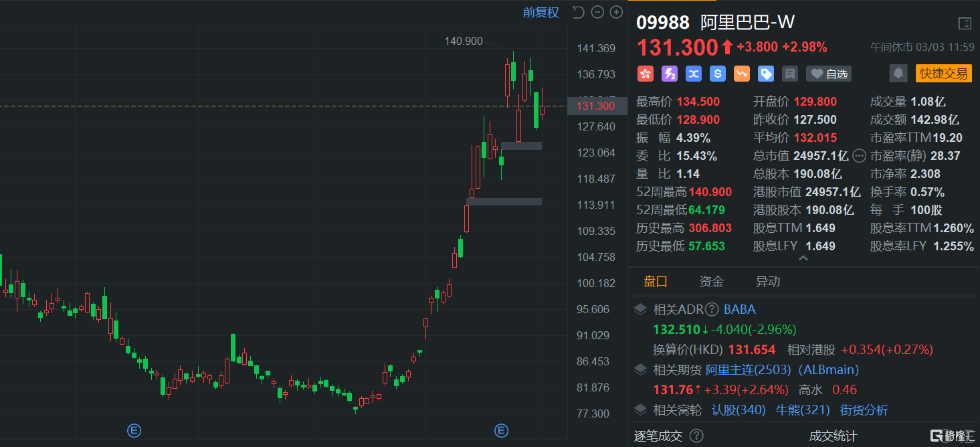This screenshot has height=447, width=980.
Task: Click the orange downtrend arrow icon
Action: pos(741,74)
